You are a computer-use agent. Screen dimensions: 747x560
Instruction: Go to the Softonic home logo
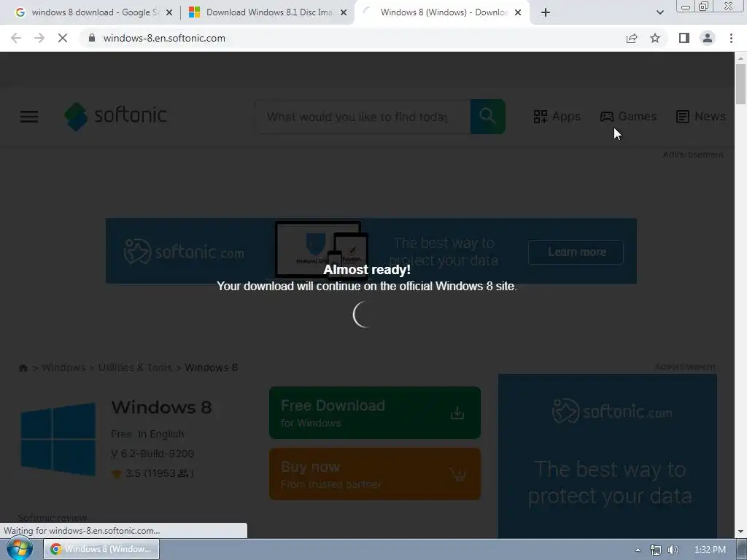point(116,116)
